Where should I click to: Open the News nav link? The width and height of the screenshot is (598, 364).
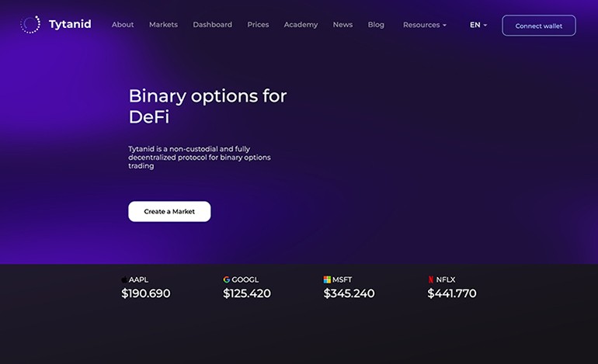tap(342, 24)
